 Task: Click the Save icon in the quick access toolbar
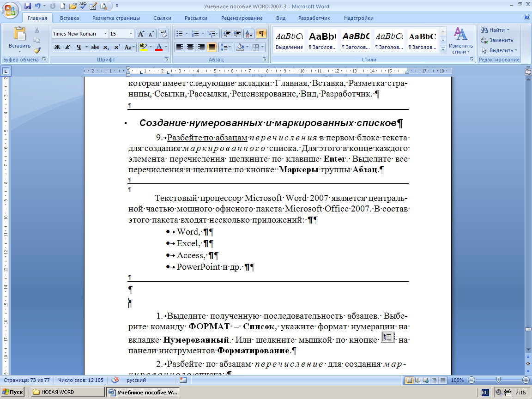click(28, 6)
